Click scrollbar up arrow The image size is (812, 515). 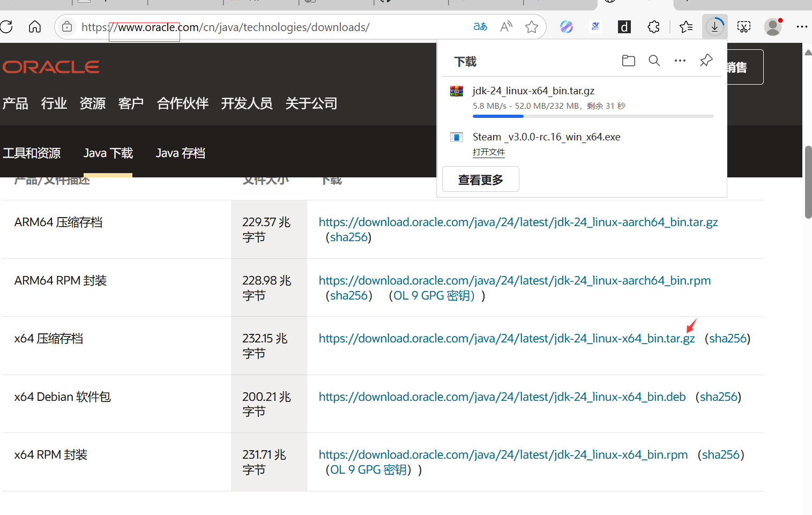click(x=808, y=53)
